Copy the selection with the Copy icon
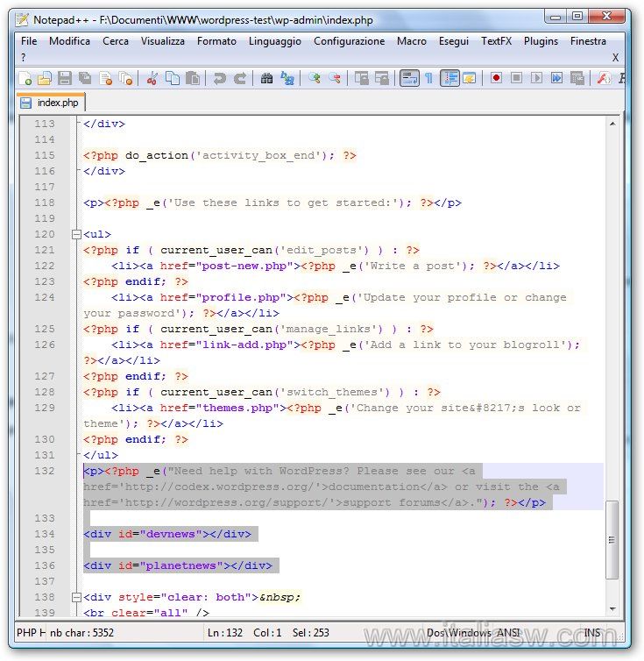Image resolution: width=644 pixels, height=661 pixels. (173, 78)
